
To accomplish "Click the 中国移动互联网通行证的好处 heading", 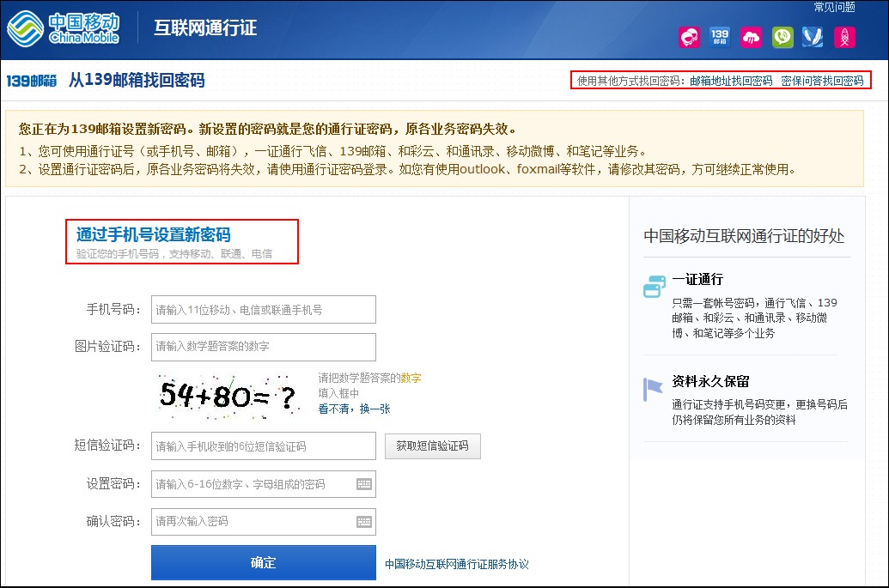I will click(744, 236).
